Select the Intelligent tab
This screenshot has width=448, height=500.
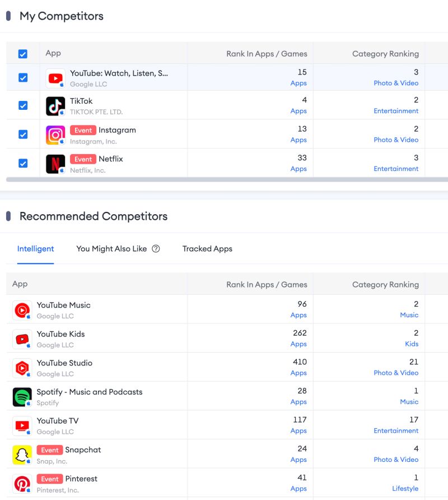(x=35, y=248)
